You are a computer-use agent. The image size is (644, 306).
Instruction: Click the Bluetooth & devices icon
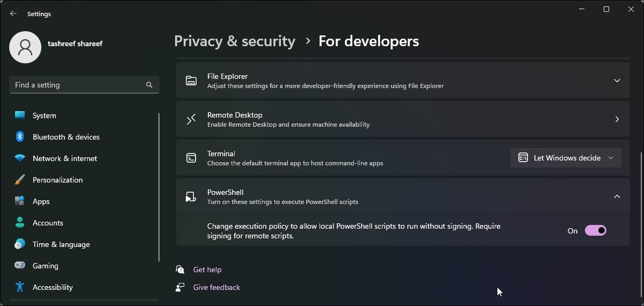20,137
